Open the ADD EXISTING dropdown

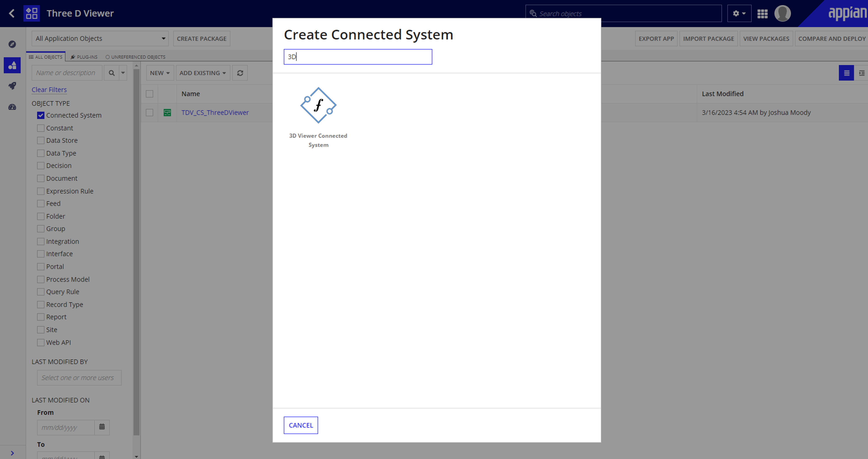point(203,73)
